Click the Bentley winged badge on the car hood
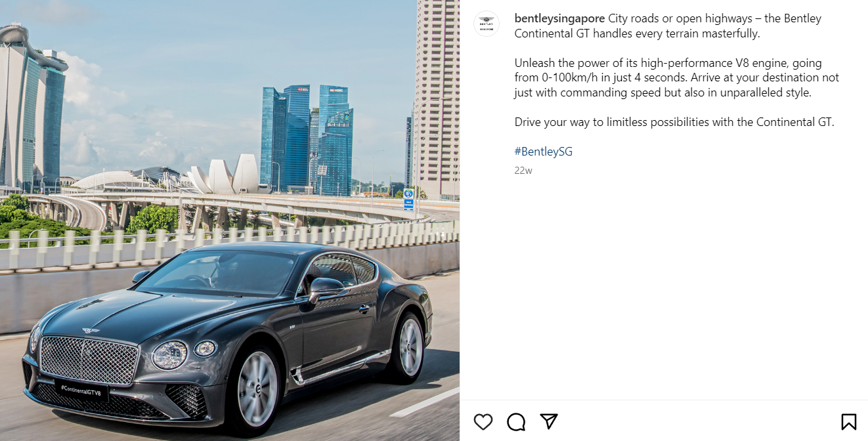Image resolution: width=868 pixels, height=441 pixels. point(91,331)
